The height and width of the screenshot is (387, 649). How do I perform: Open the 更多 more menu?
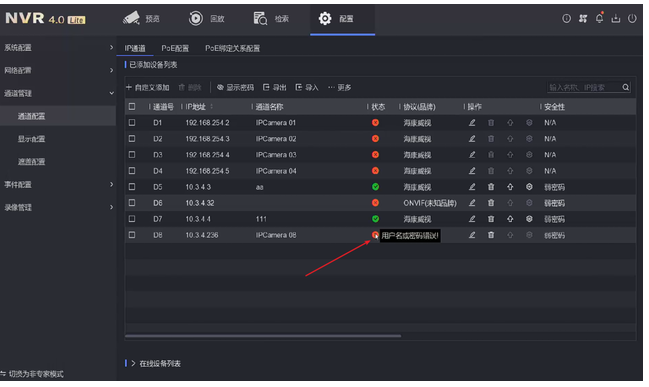(x=339, y=87)
